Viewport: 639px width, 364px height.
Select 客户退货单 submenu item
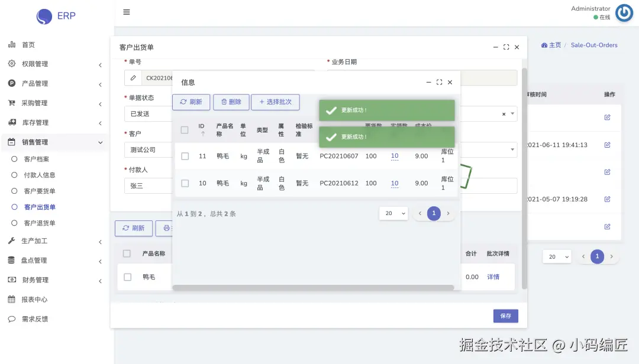coord(40,223)
